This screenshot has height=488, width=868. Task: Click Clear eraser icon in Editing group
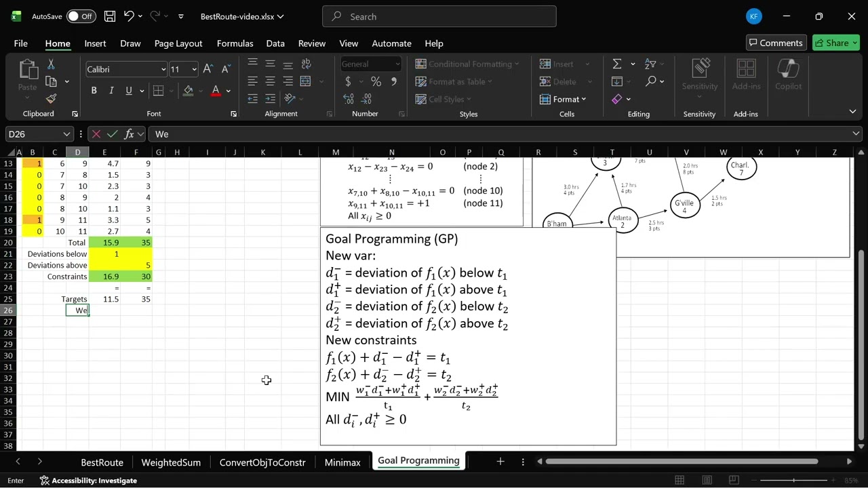[616, 99]
